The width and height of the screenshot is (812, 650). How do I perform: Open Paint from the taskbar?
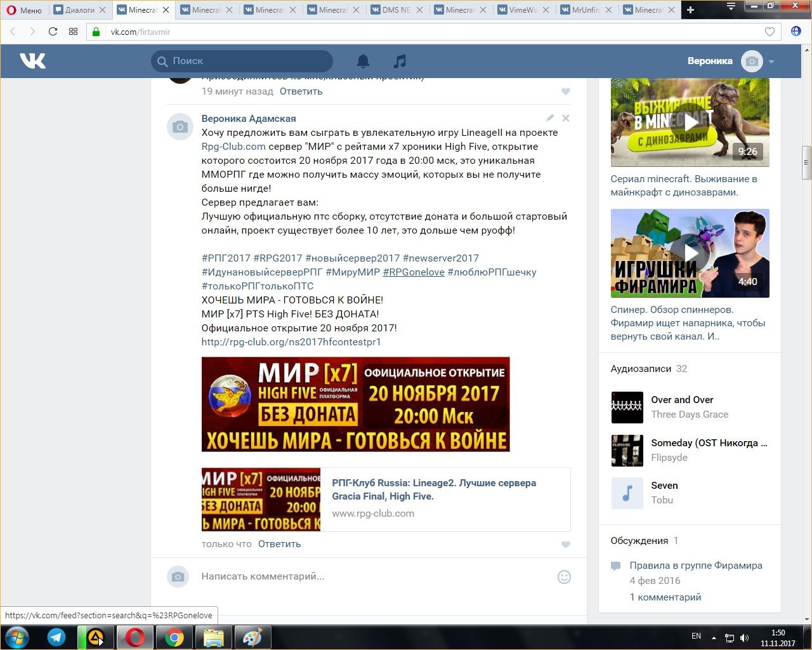252,637
